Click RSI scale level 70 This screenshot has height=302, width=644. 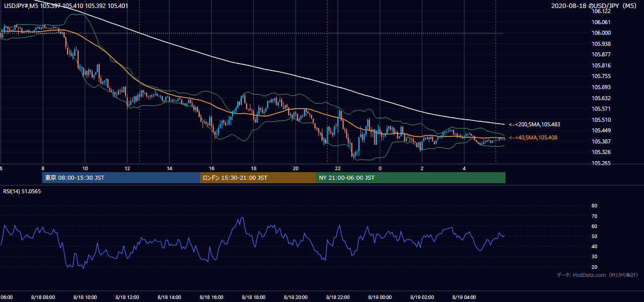tap(594, 216)
